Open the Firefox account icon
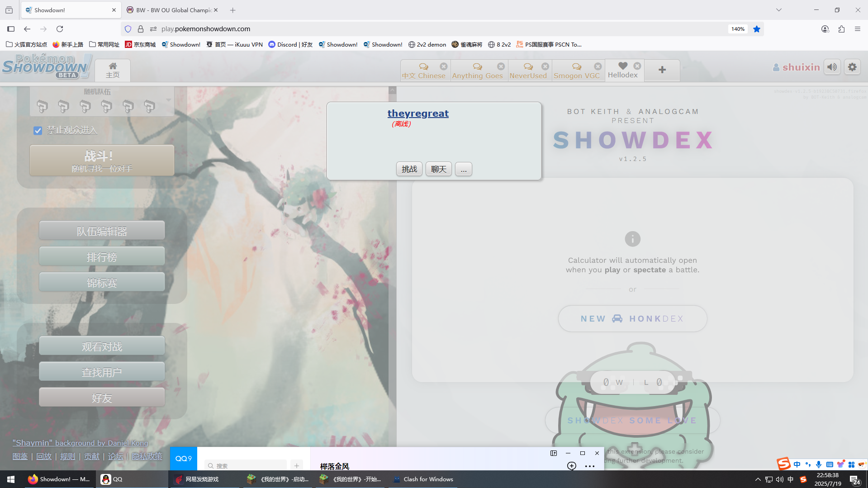 point(825,29)
